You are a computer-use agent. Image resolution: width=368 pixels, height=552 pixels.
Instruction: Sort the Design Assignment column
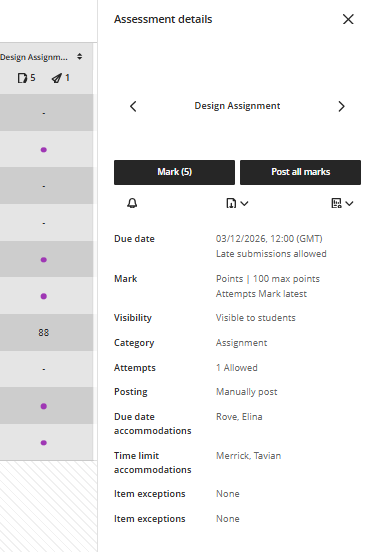coord(80,57)
